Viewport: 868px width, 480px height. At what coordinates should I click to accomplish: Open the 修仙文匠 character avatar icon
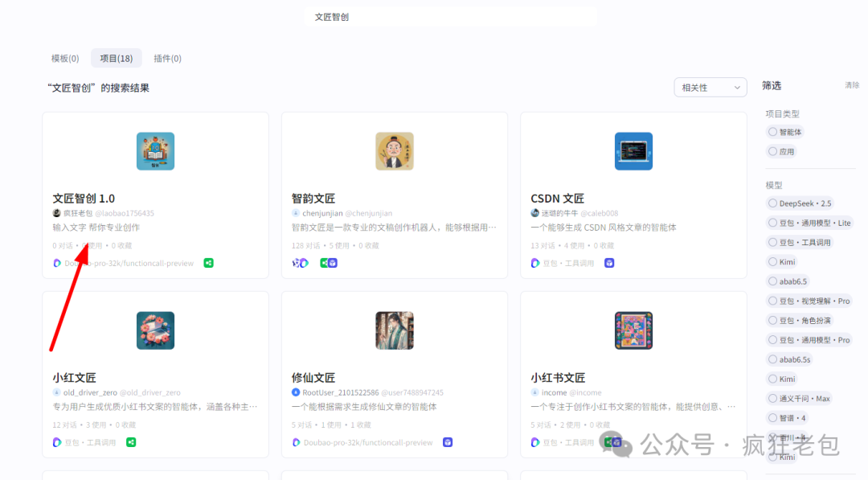coord(395,330)
